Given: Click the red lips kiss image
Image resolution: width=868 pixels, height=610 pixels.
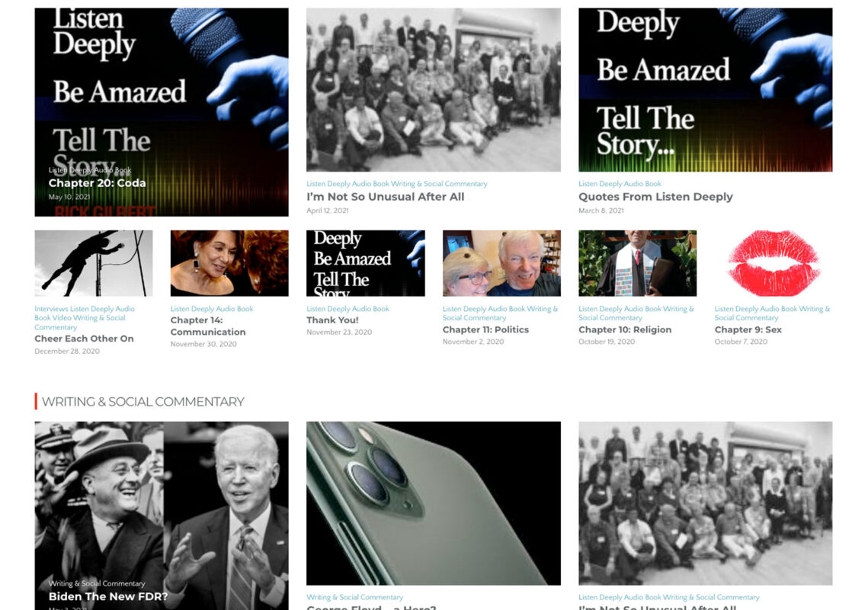Looking at the screenshot, I should tap(774, 263).
